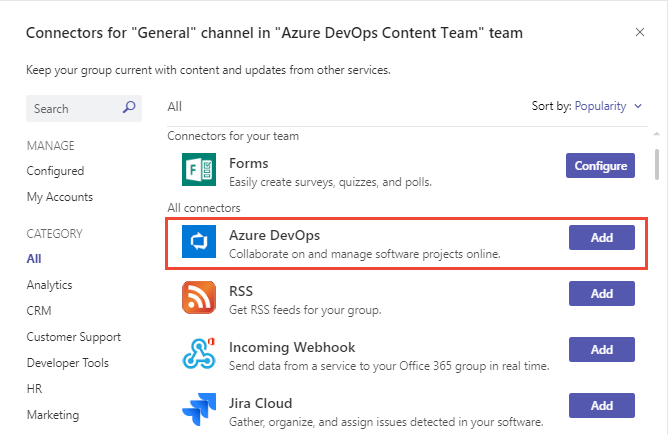669x435 pixels.
Task: Click the Azure DevOps connector title
Action: click(x=274, y=235)
